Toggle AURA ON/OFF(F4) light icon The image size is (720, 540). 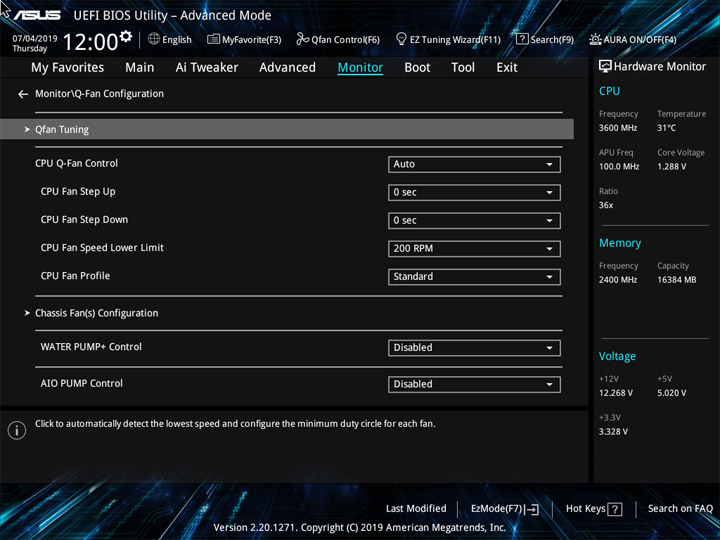pyautogui.click(x=595, y=39)
